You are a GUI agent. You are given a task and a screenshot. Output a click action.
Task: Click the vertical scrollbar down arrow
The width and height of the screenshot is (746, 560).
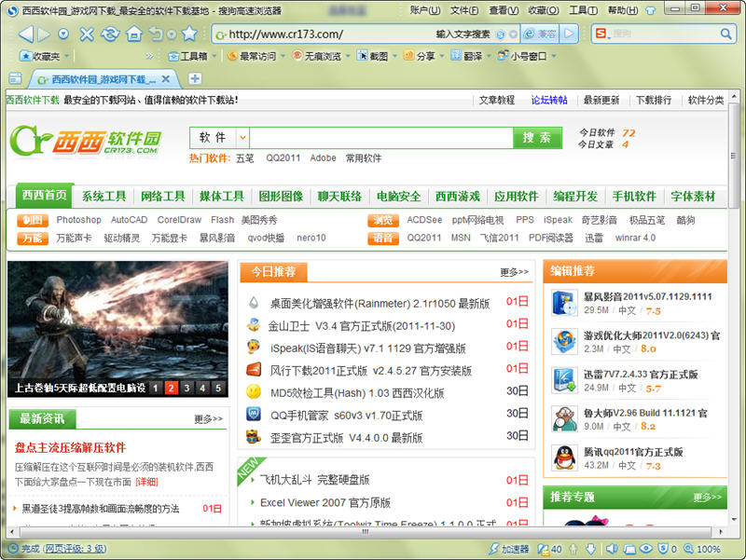[734, 519]
